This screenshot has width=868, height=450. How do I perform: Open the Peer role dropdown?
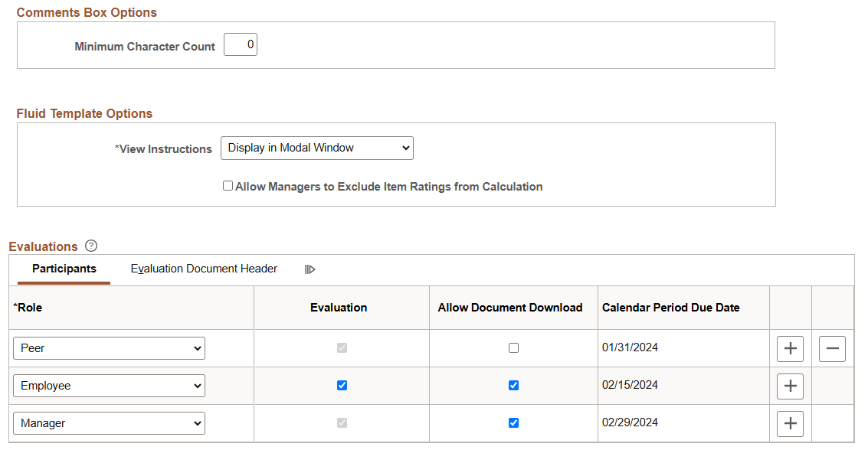(x=109, y=348)
